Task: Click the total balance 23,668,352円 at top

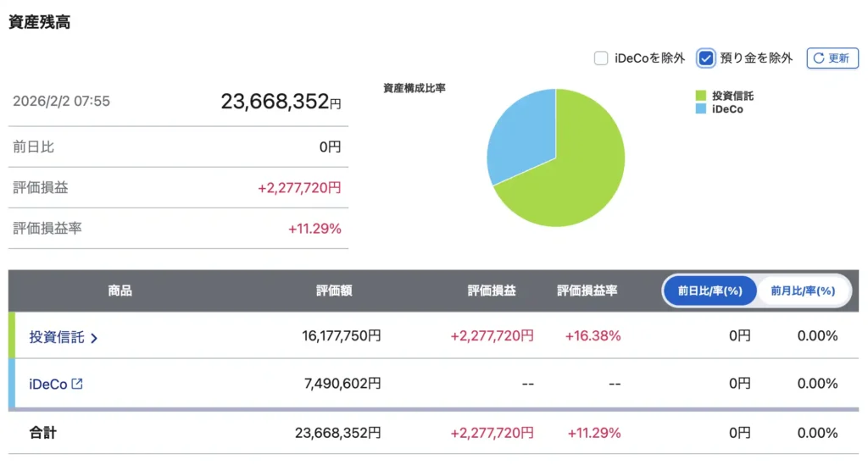Action: (x=281, y=102)
